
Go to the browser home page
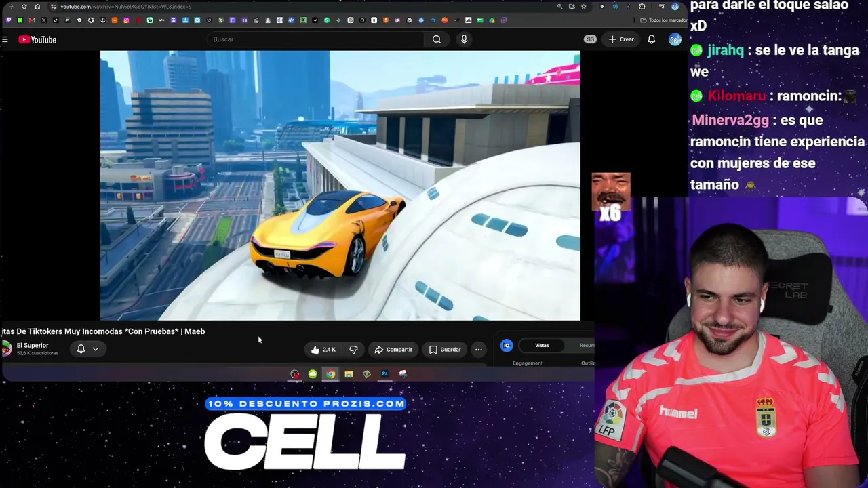tap(37, 7)
